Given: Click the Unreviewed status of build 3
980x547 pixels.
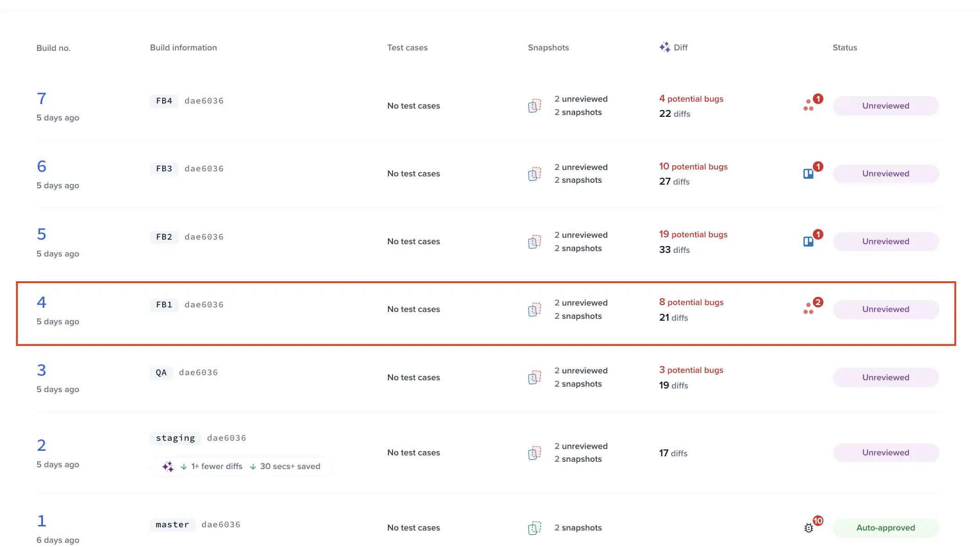Looking at the screenshot, I should click(886, 377).
